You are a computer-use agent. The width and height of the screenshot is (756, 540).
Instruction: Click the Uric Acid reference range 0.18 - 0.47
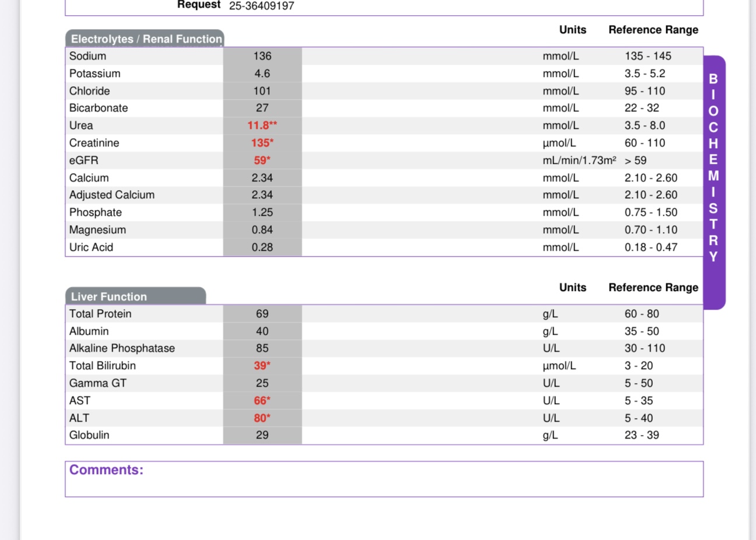650,247
